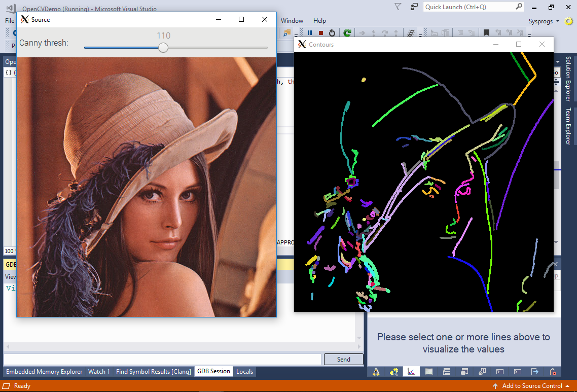
Task: Open the Linux penguin panel icon
Action: (376, 372)
